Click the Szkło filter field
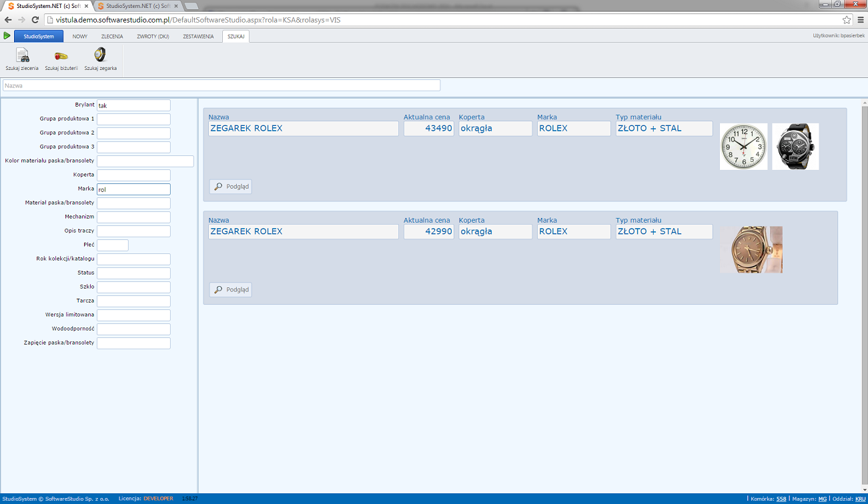This screenshot has height=504, width=868. click(x=133, y=287)
